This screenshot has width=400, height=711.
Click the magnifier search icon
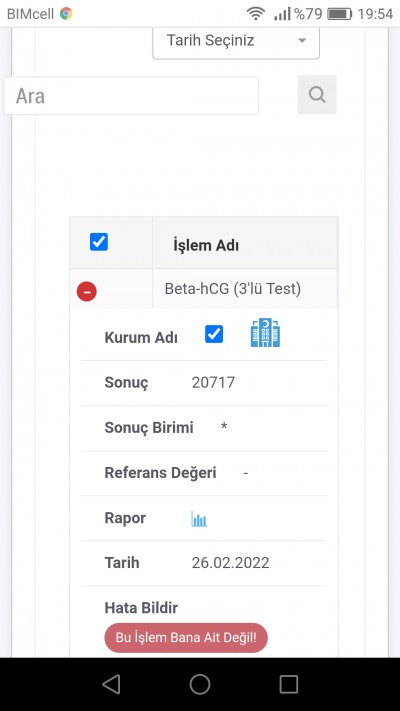317,94
